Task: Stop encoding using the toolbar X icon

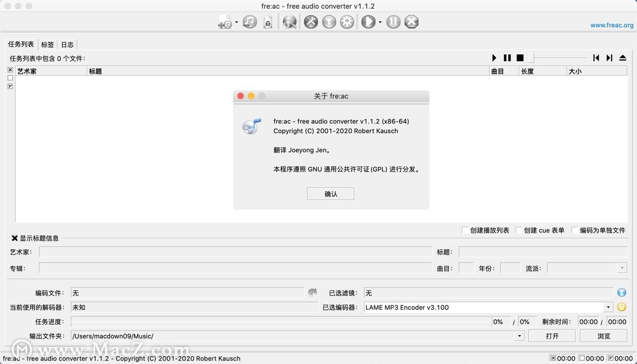Action: pyautogui.click(x=411, y=21)
